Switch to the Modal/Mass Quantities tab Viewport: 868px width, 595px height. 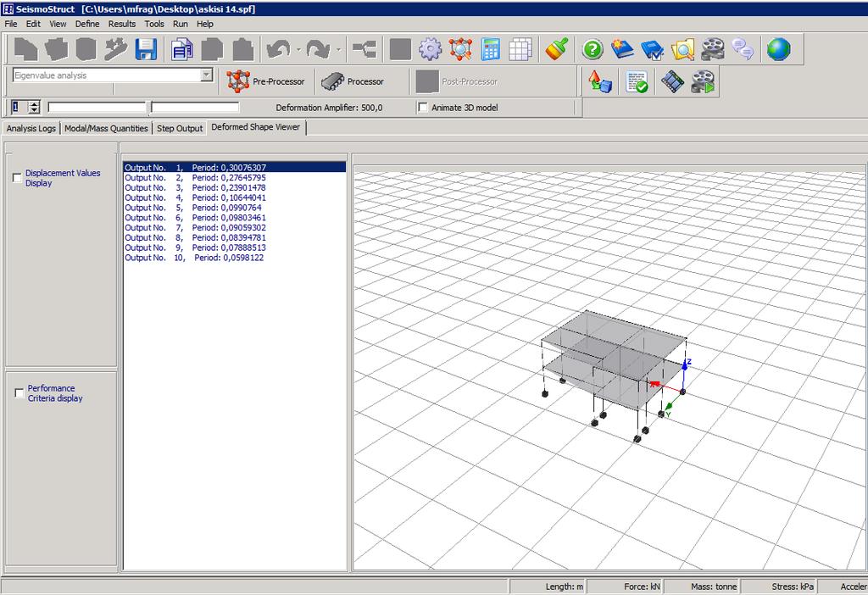(x=106, y=128)
